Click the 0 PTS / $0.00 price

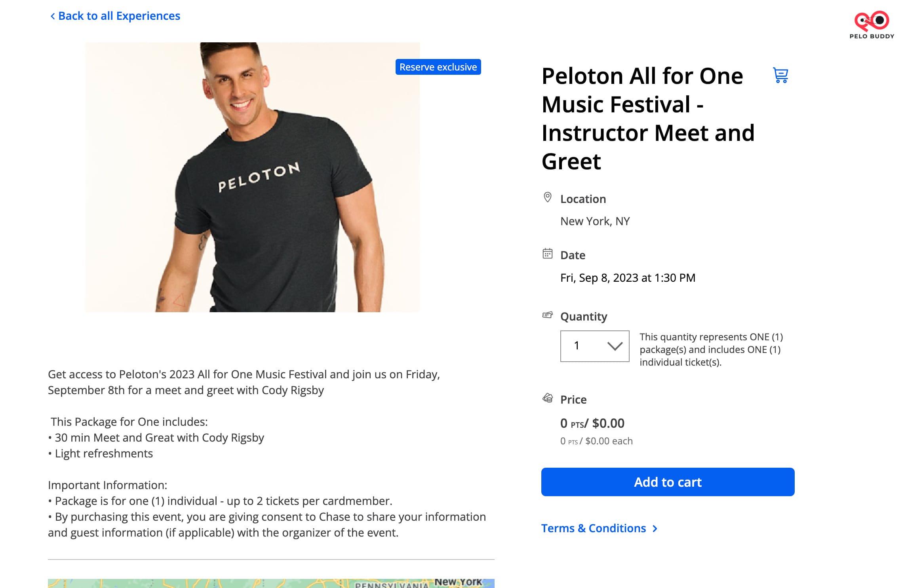coord(592,423)
